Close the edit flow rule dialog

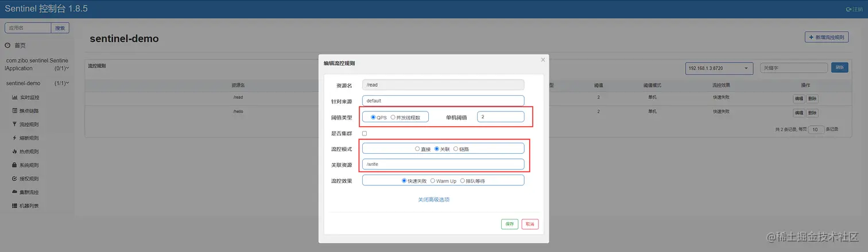(543, 60)
